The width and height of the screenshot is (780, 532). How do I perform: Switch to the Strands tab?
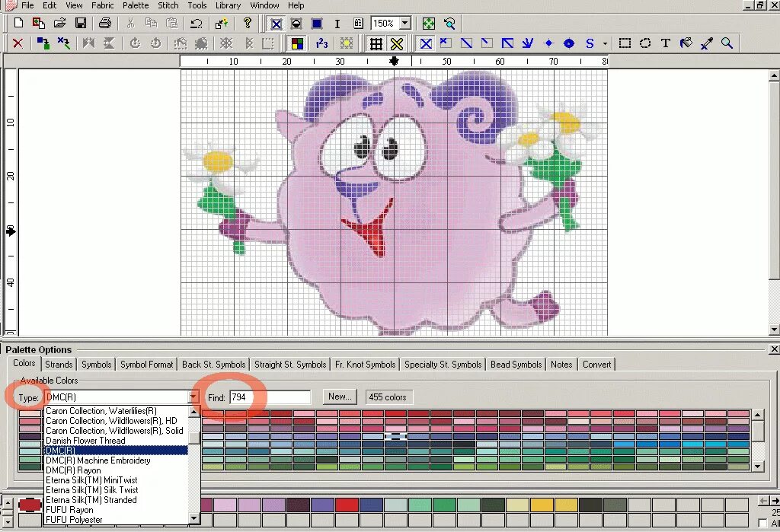point(59,364)
